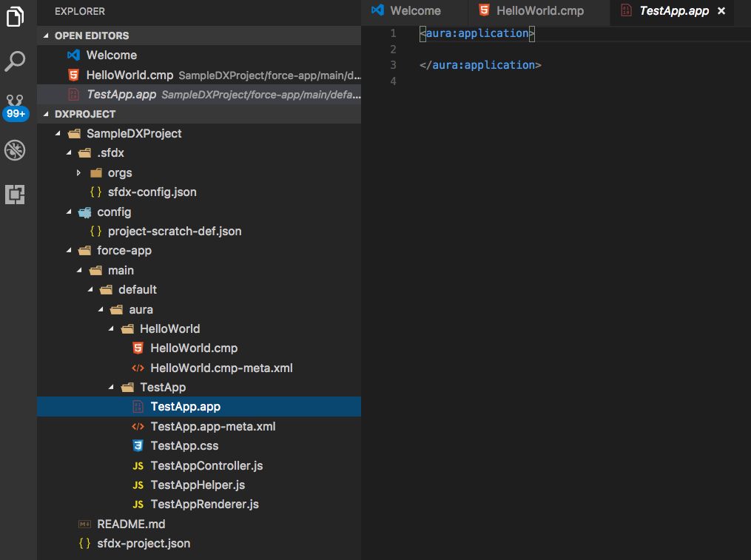
Task: Click the EXPLORER panel title
Action: tap(80, 12)
